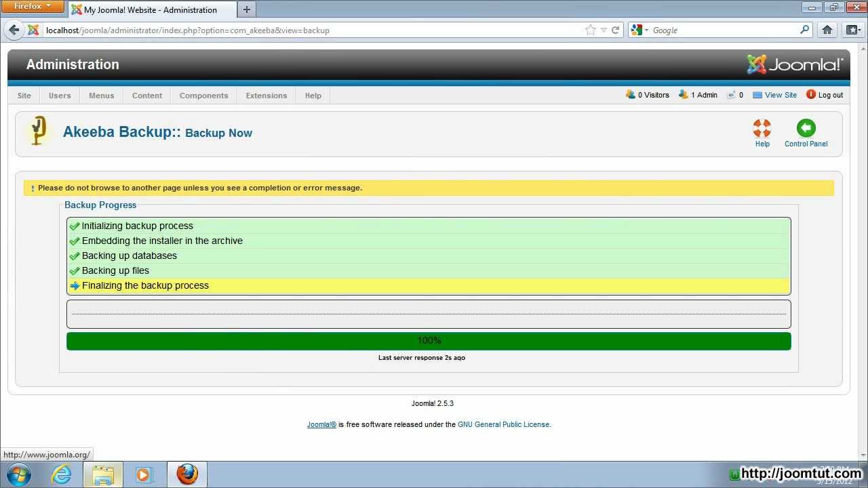Click the Last server response text
This screenshot has width=868, height=488.
click(422, 358)
